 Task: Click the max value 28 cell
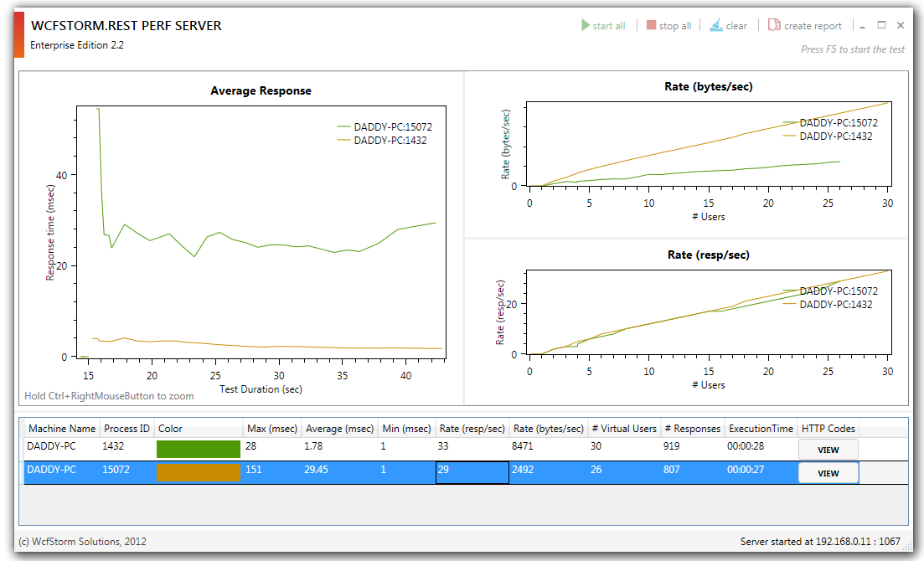272,449
